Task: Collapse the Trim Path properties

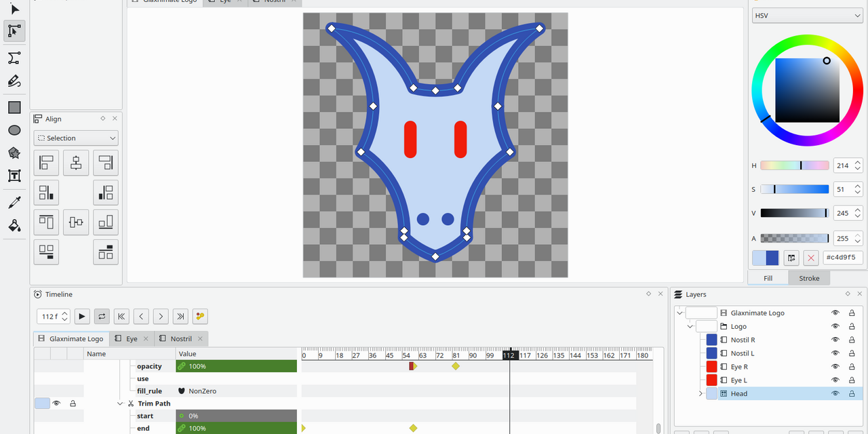Action: [x=120, y=403]
